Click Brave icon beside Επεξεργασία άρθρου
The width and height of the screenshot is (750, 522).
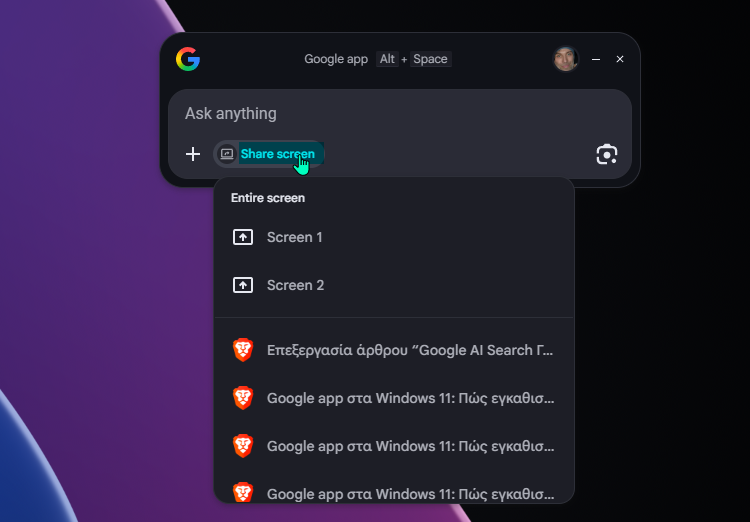click(x=243, y=350)
